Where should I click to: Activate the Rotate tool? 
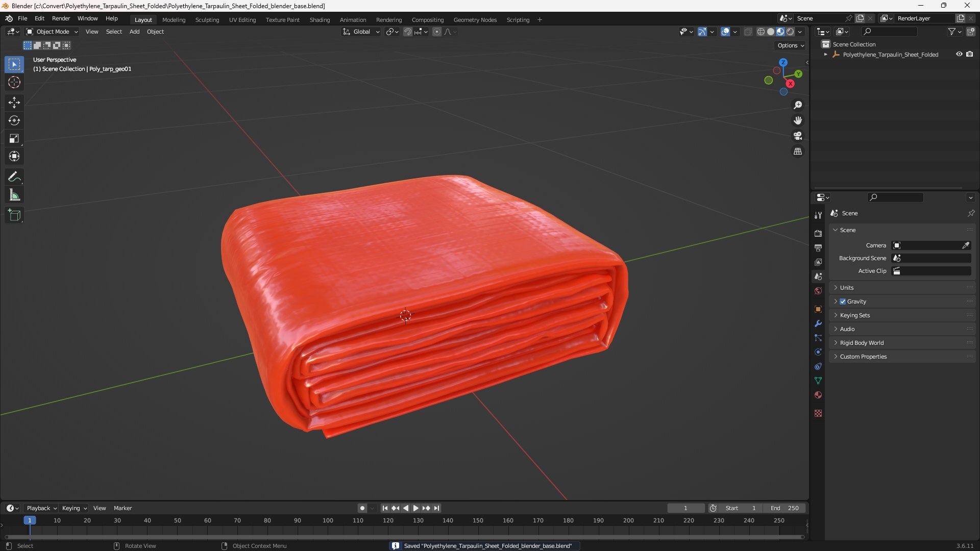14,120
